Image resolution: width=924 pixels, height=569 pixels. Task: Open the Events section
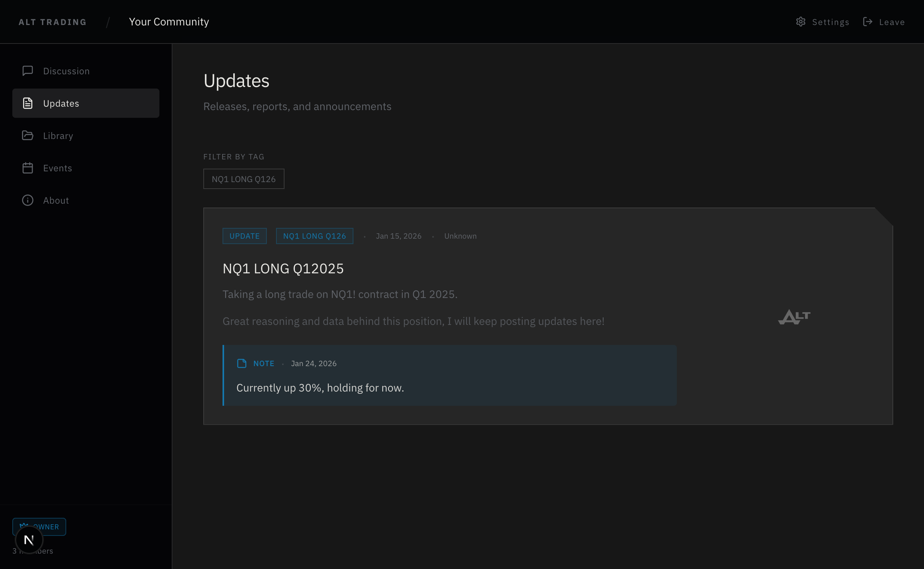[x=58, y=168]
